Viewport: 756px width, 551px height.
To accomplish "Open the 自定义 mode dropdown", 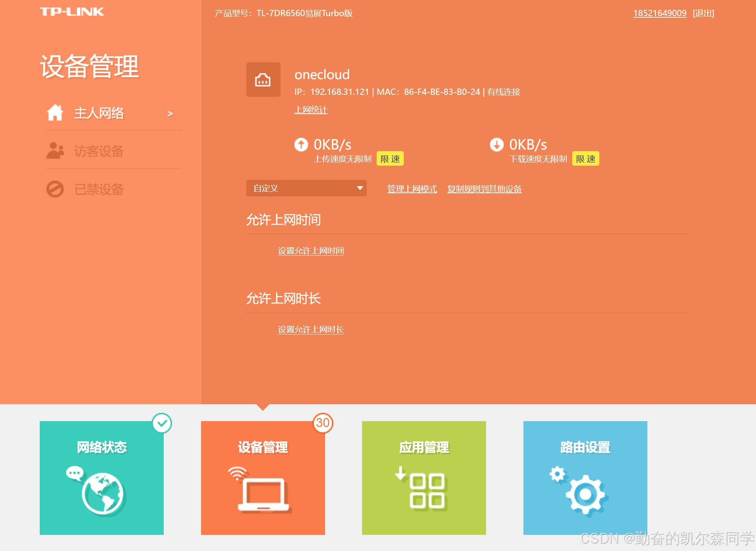I will [306, 188].
